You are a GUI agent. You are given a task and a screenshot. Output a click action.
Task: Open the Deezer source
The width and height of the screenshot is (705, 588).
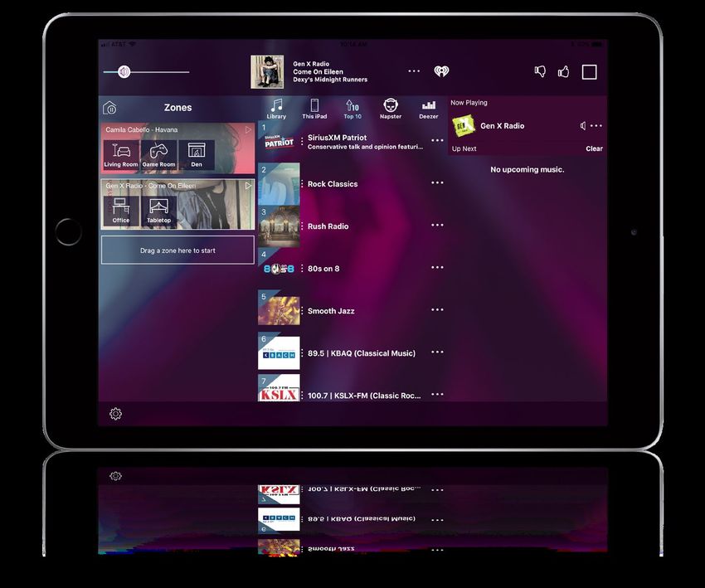429,109
